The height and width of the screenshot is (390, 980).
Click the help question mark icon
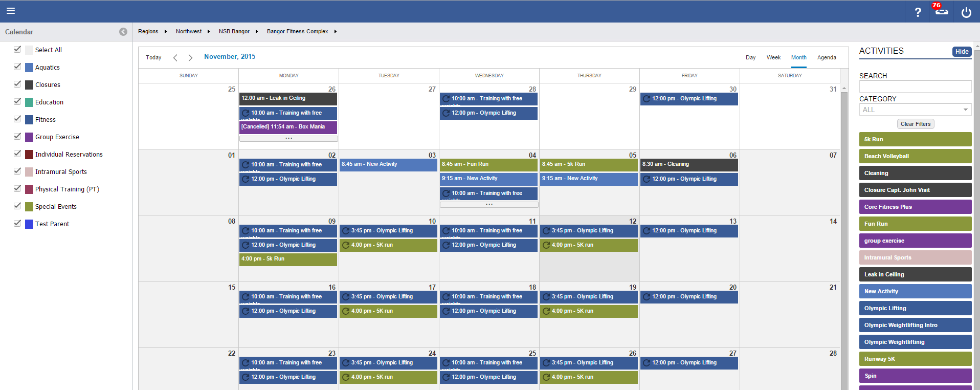click(918, 12)
